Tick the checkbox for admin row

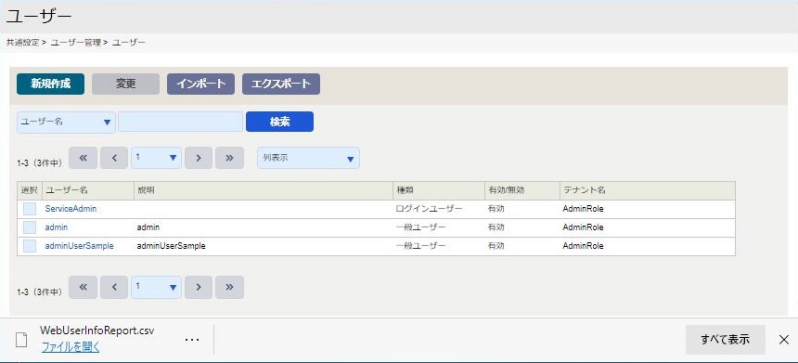(30, 227)
